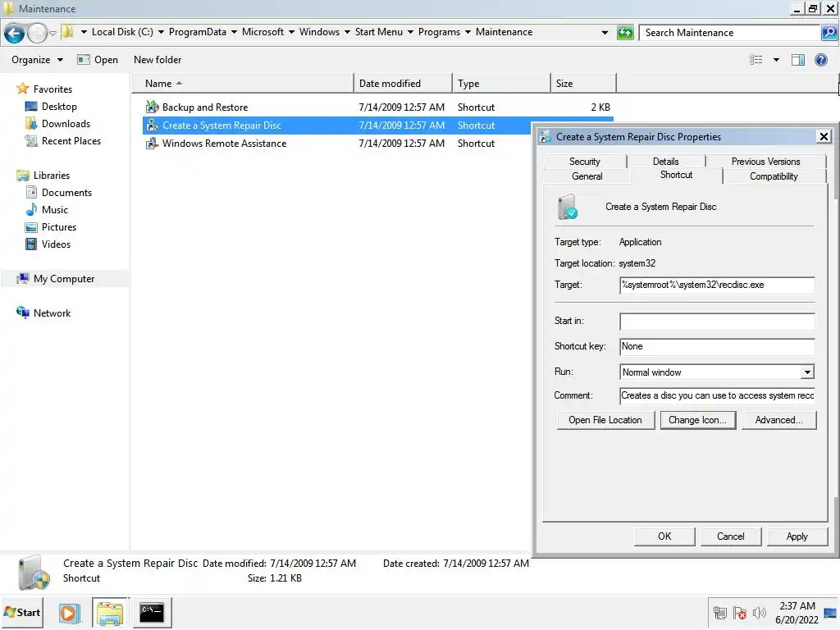Viewport: 840px width, 630px height.
Task: Click the My Computer icon
Action: [x=22, y=279]
